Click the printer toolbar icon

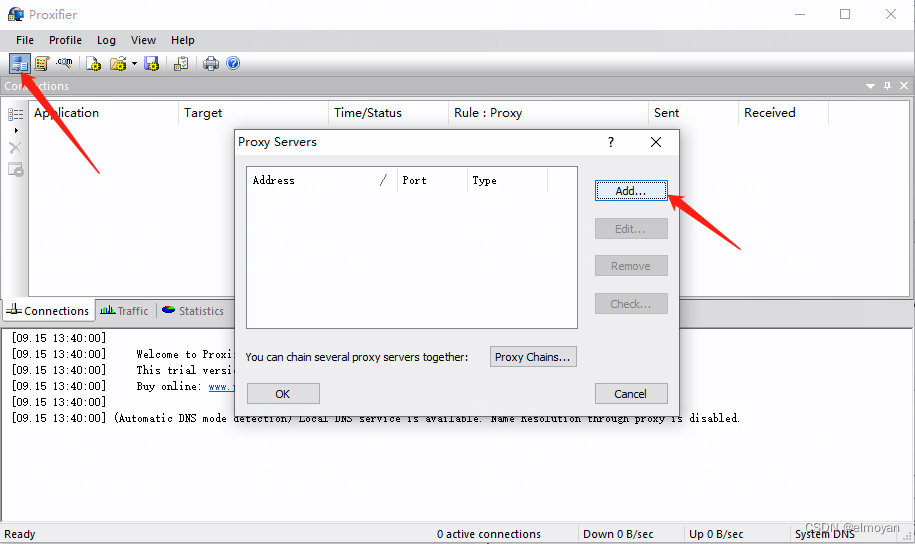tap(211, 63)
